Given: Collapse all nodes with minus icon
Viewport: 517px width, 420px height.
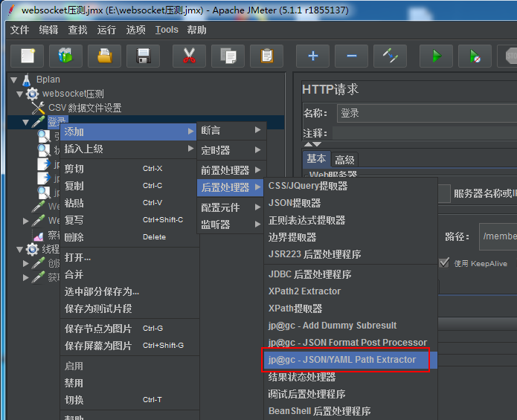Looking at the screenshot, I should (x=351, y=56).
